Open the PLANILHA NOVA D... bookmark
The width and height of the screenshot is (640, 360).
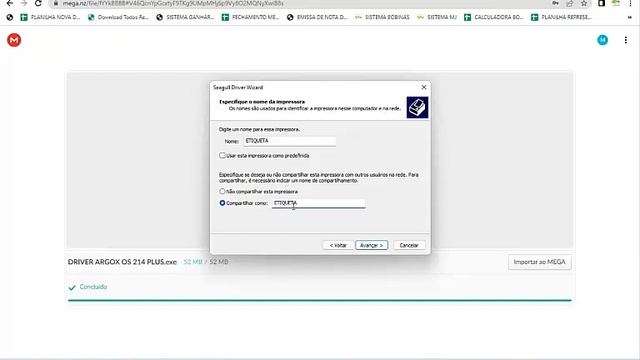click(50, 17)
